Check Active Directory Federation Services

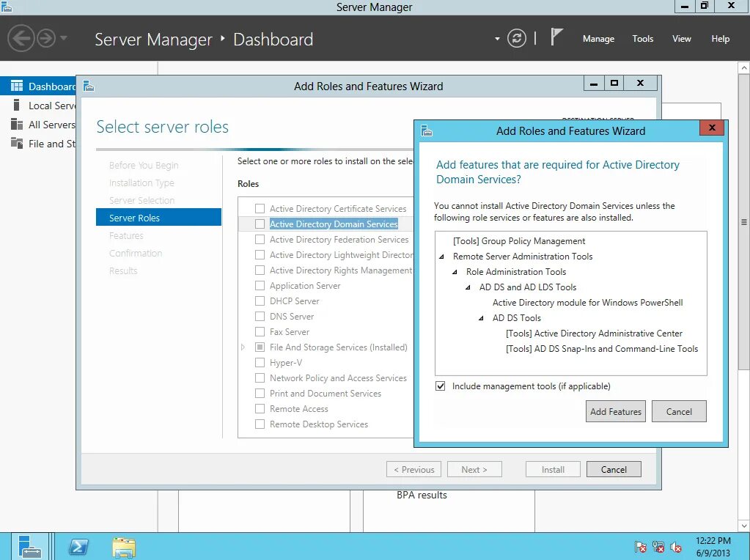[260, 239]
